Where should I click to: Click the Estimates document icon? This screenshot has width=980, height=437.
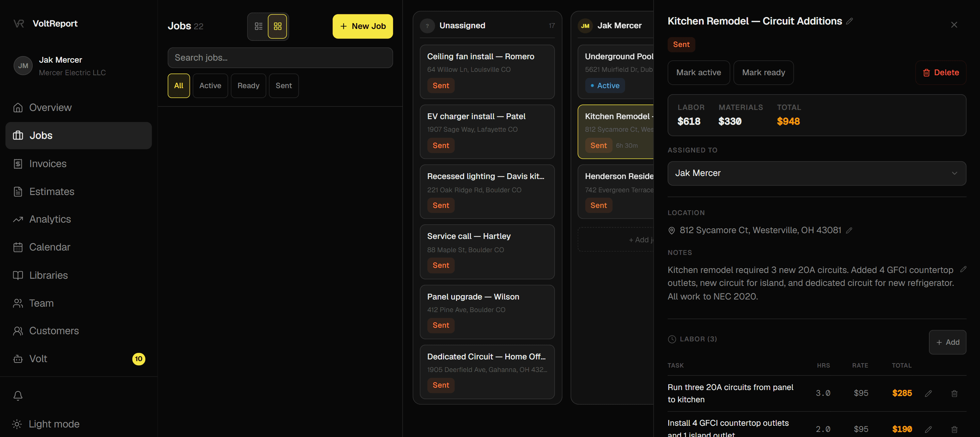pyautogui.click(x=18, y=192)
